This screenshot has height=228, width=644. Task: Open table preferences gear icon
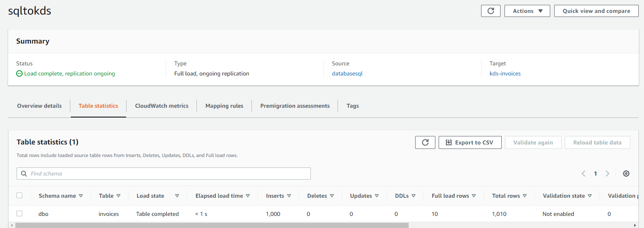(626, 174)
